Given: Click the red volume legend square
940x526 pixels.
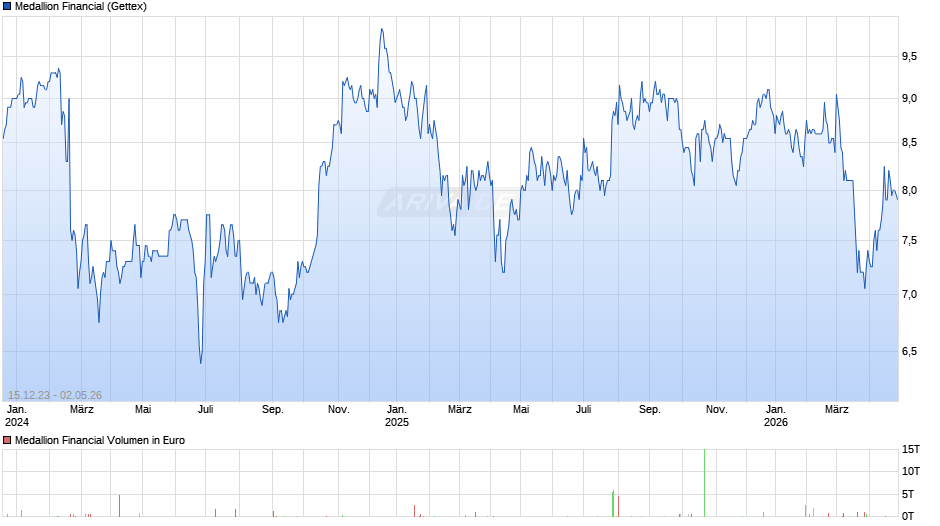Looking at the screenshot, I should (x=7, y=440).
